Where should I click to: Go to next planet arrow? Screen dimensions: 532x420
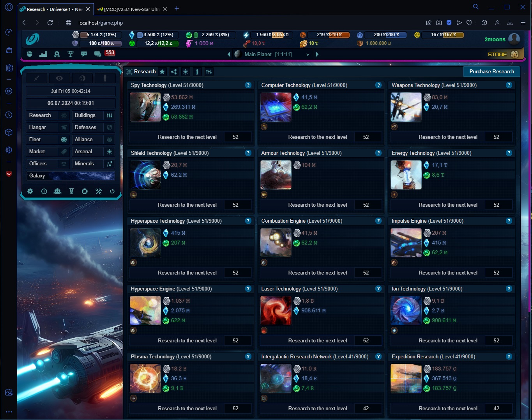[x=317, y=54]
